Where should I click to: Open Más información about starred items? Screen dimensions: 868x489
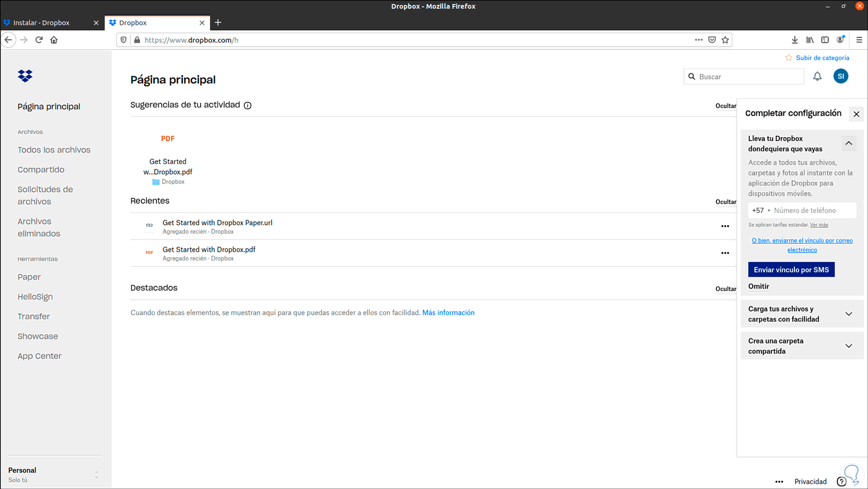point(448,312)
